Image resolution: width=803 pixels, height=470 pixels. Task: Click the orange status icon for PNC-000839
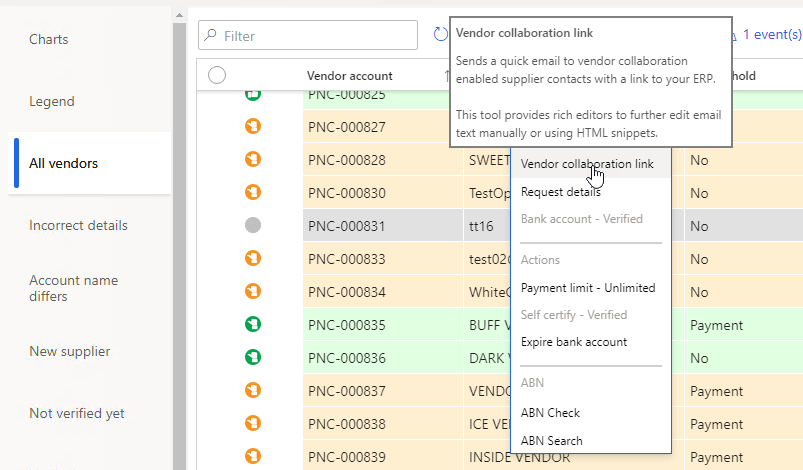[253, 456]
